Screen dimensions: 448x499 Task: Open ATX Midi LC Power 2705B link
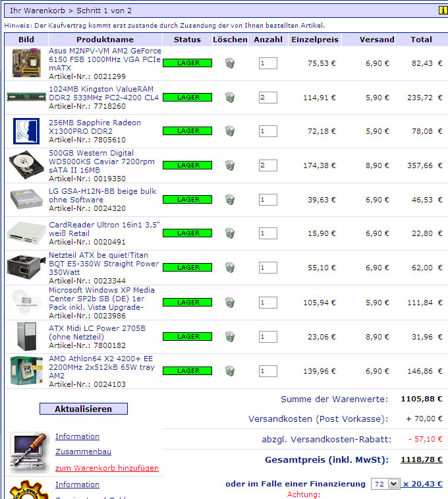tap(97, 333)
